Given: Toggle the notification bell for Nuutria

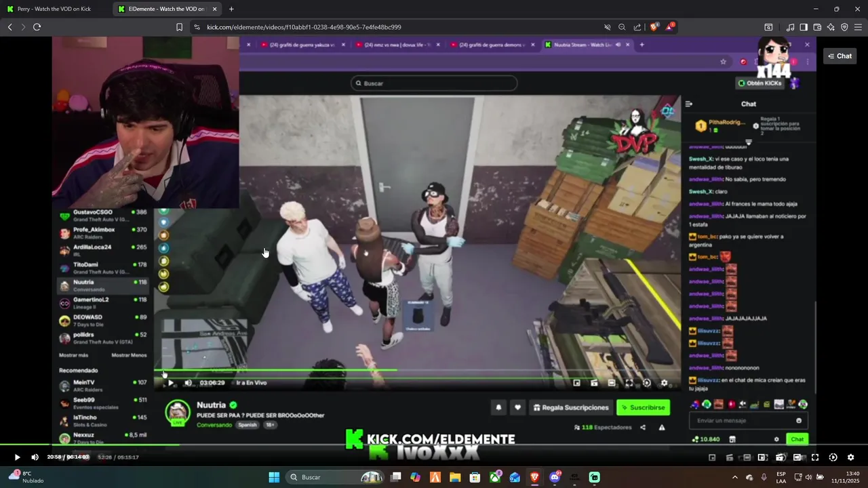Looking at the screenshot, I should tap(498, 407).
